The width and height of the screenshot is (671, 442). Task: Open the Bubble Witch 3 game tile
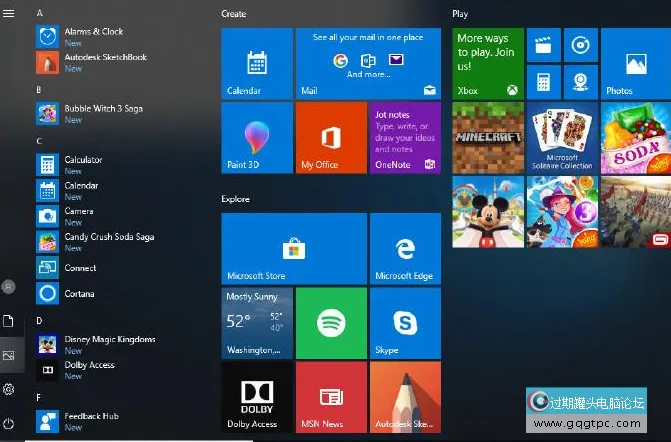point(562,212)
